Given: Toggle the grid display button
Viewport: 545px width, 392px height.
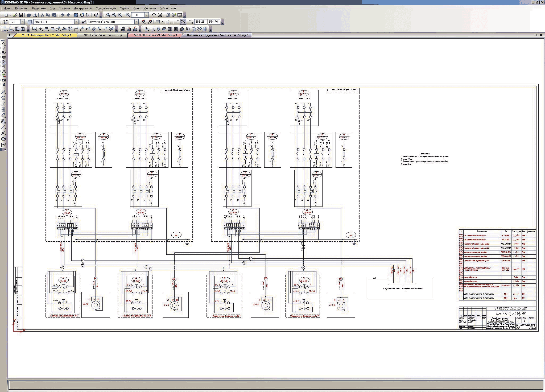Looking at the screenshot, I should [x=158, y=22].
